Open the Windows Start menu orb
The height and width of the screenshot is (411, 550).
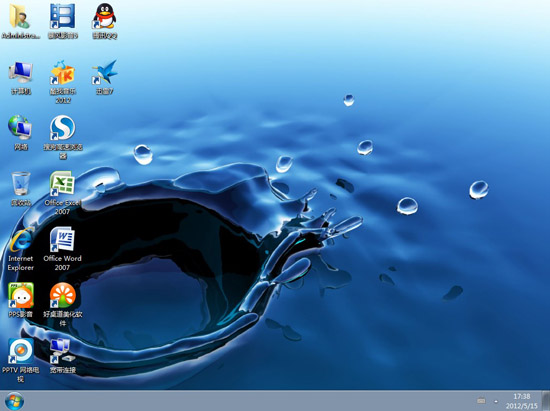coord(14,401)
